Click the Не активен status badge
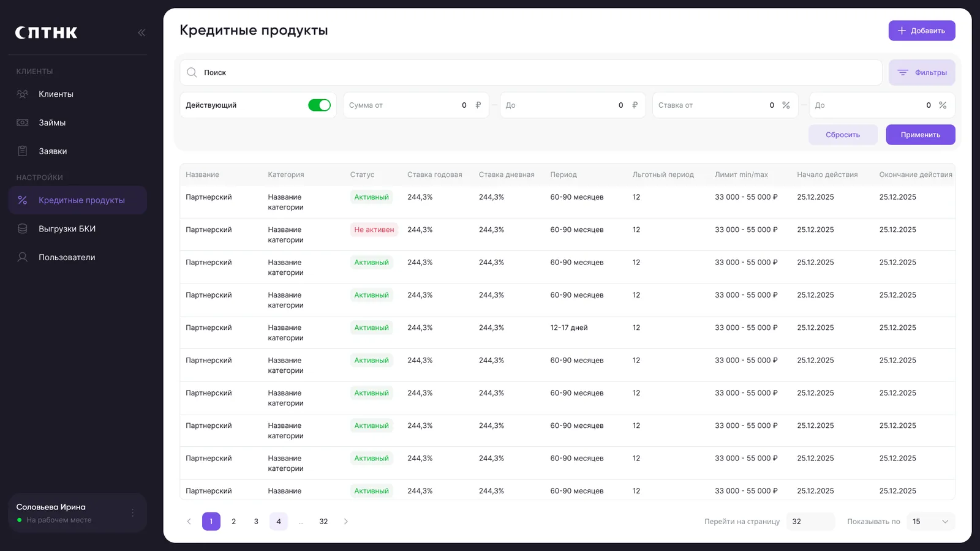The height and width of the screenshot is (551, 980). click(x=374, y=230)
